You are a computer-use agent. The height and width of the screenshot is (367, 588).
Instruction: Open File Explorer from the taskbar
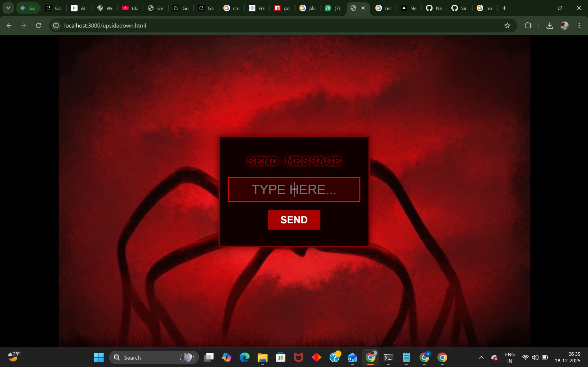[262, 357]
